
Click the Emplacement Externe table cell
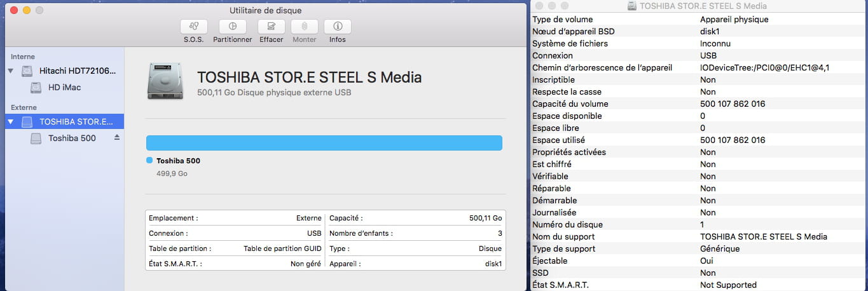235,218
